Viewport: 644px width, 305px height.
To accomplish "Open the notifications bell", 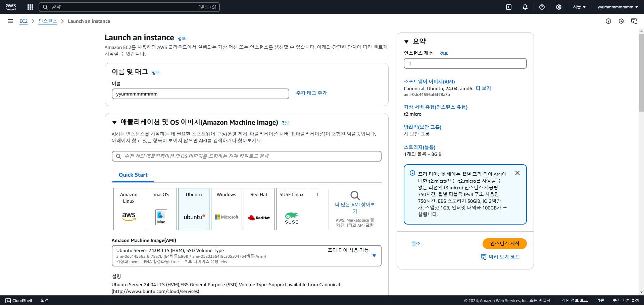I will pos(525,7).
